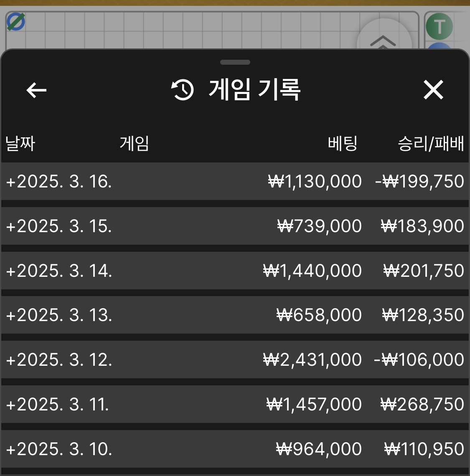Select the 날짜 column header

[20, 144]
